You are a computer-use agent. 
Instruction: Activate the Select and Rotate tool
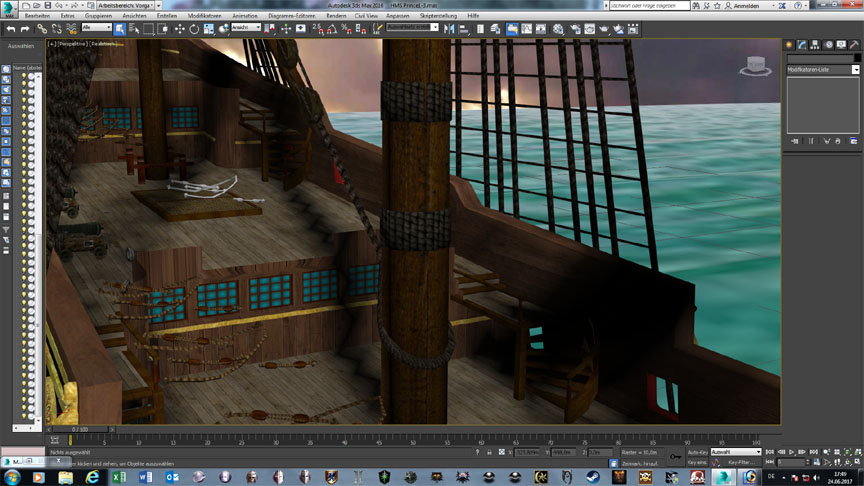click(194, 29)
